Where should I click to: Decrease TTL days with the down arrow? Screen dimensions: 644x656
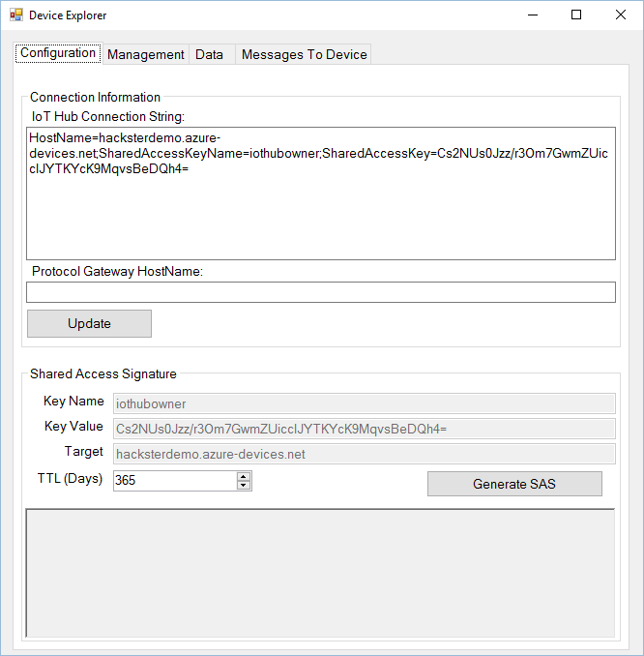[244, 486]
